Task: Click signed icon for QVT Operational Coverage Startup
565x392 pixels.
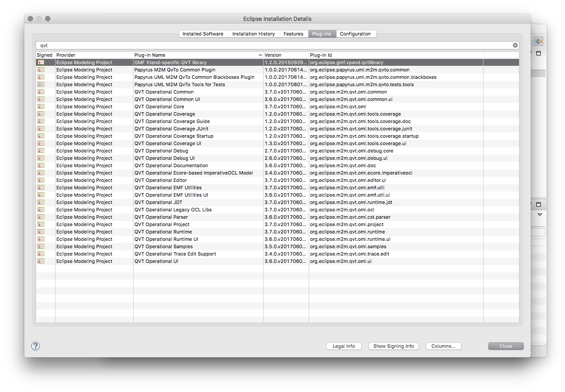Action: (x=41, y=136)
